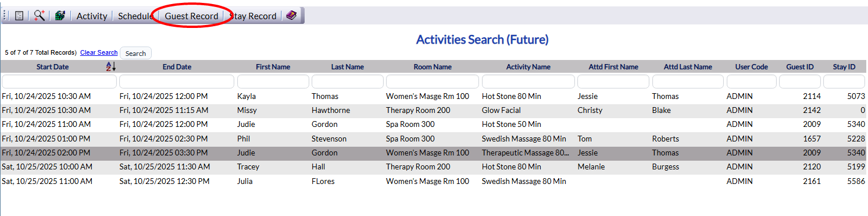Viewport: 868px width, 216px height.
Task: Open the Schedule toolbar item
Action: (135, 16)
